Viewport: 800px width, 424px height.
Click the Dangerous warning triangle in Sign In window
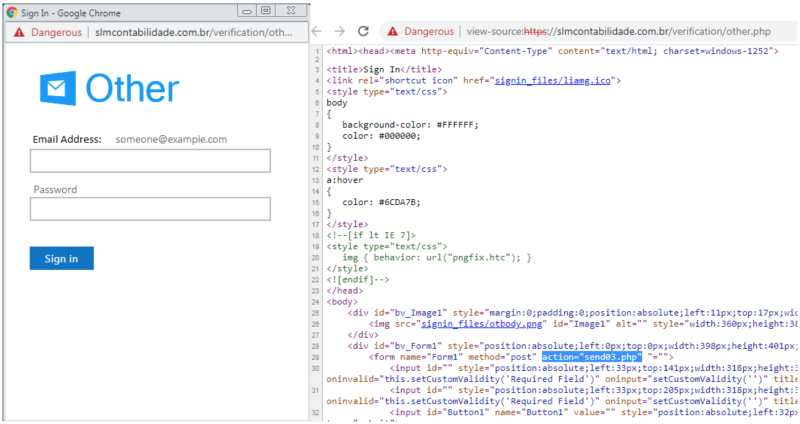(19, 33)
